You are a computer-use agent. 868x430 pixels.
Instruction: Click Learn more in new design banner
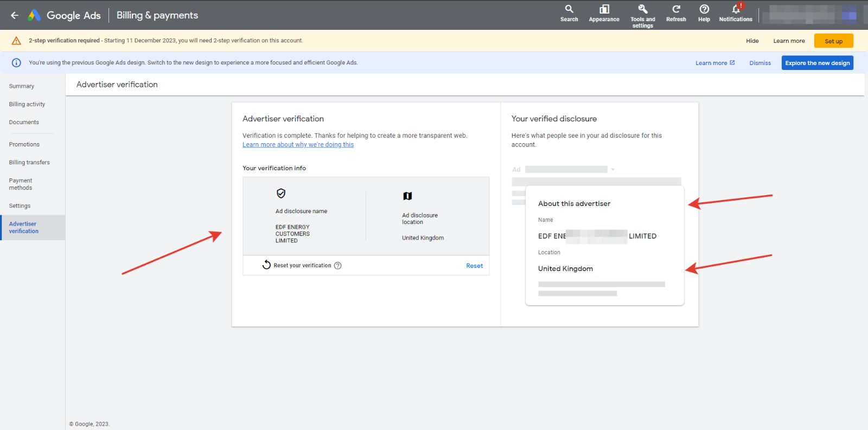pos(715,63)
